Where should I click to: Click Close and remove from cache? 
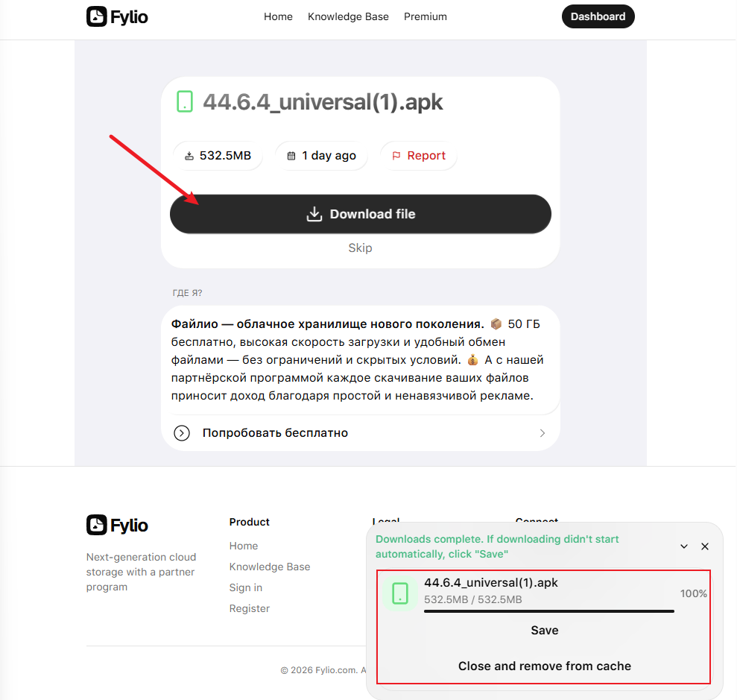pyautogui.click(x=545, y=666)
